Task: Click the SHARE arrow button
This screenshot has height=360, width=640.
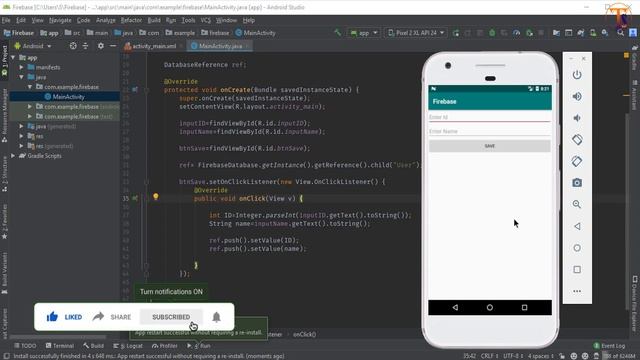Action: click(x=111, y=317)
